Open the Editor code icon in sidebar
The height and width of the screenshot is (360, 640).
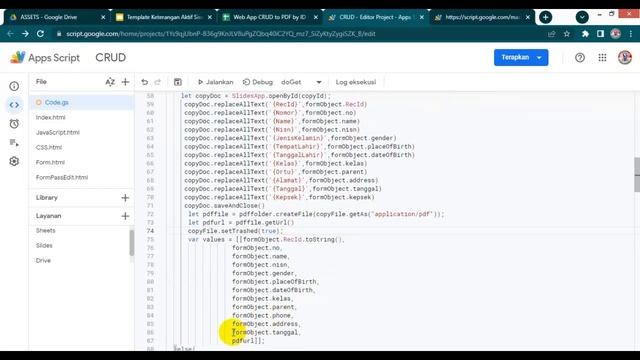[14, 105]
